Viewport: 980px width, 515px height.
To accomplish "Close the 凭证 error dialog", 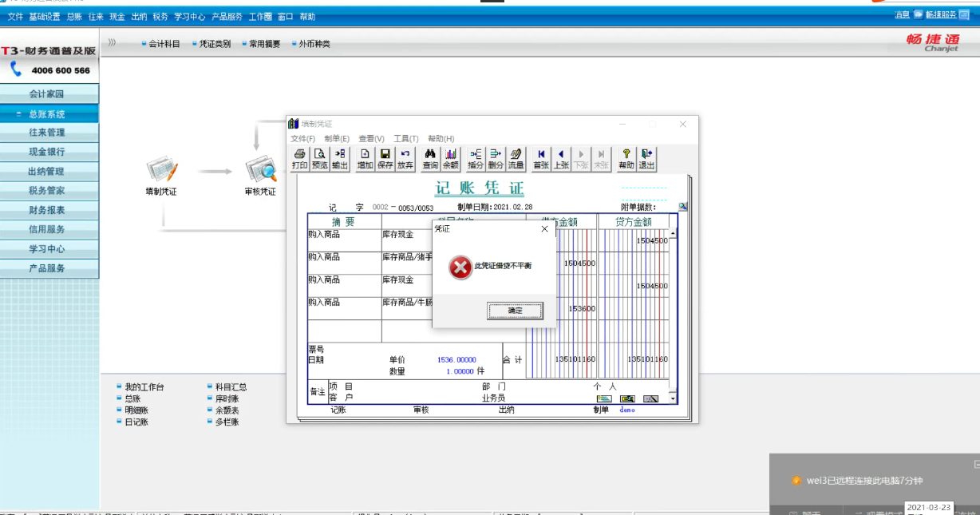I will click(545, 228).
